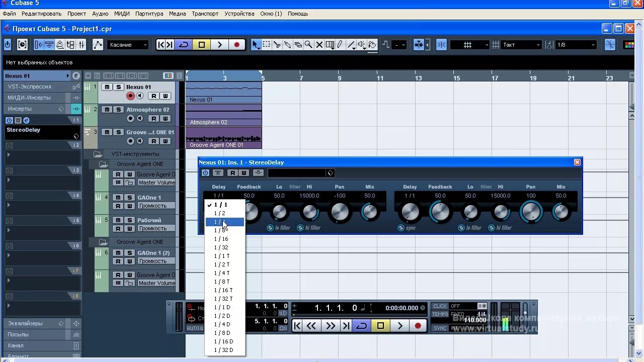Screen dimensions: 644x362
Task: Toggle the Cycle loop button in toolbar
Action: [184, 45]
